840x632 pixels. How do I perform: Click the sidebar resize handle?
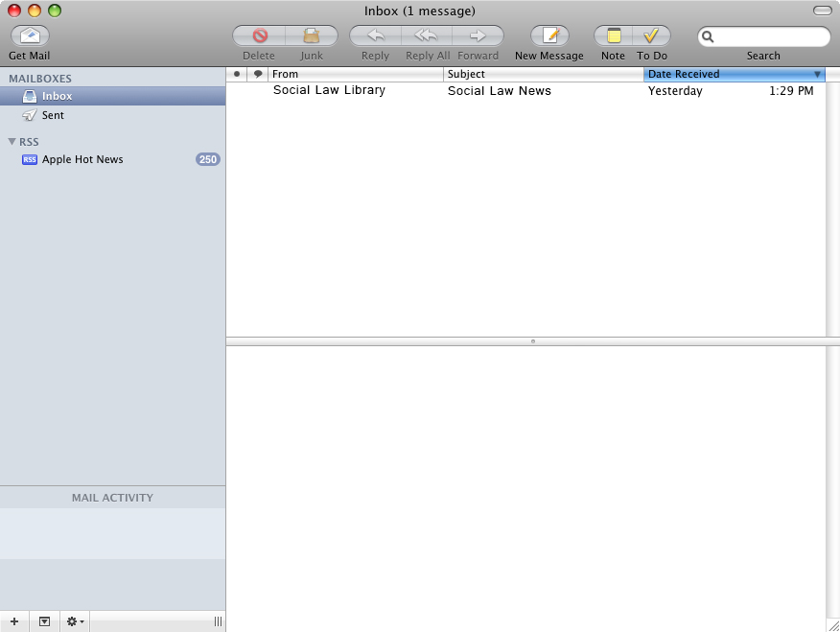(x=218, y=621)
